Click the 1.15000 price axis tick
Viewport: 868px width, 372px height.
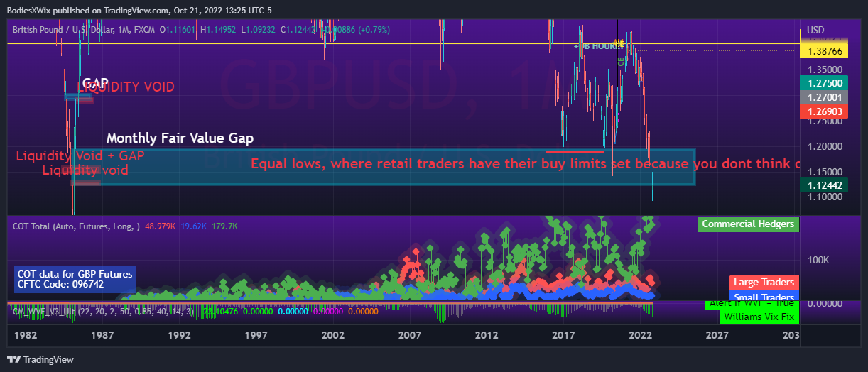coord(824,172)
